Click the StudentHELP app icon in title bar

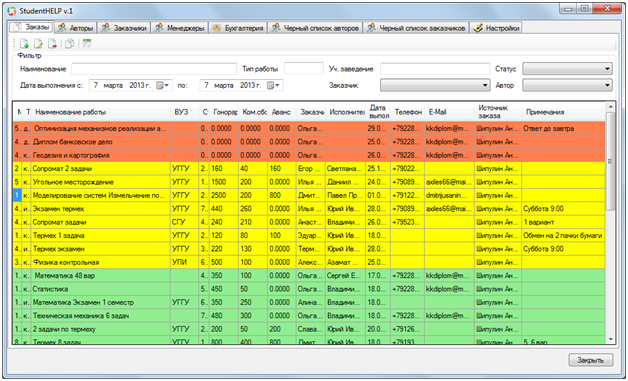[x=12, y=11]
